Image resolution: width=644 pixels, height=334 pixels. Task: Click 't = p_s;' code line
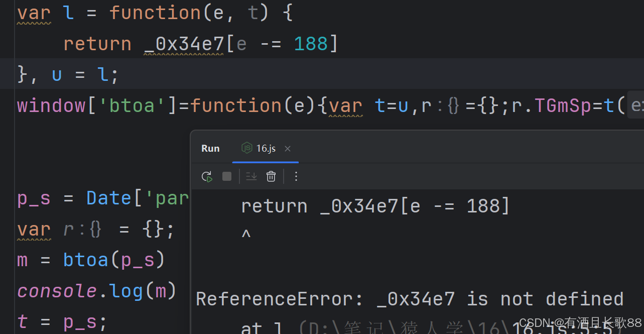[x=62, y=322]
